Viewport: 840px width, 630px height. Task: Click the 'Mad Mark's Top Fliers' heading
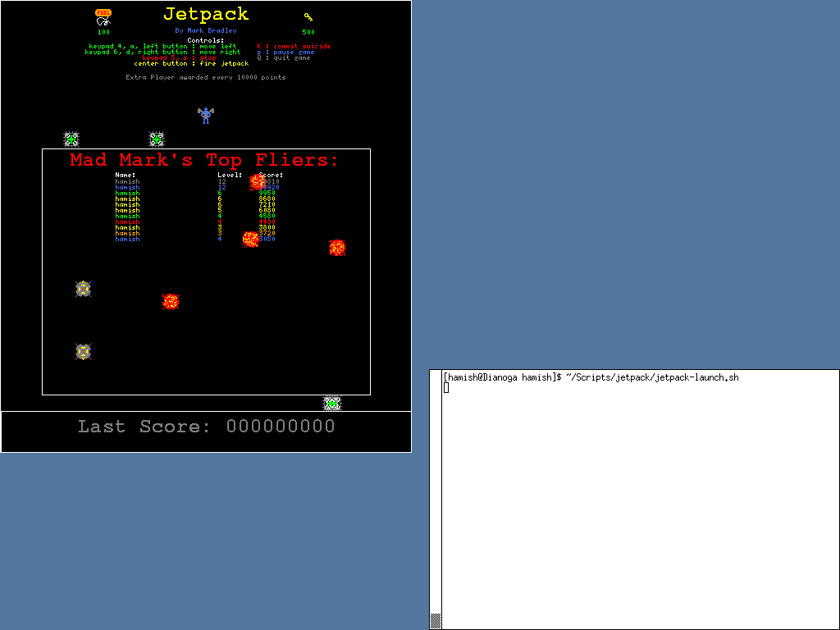coord(204,160)
